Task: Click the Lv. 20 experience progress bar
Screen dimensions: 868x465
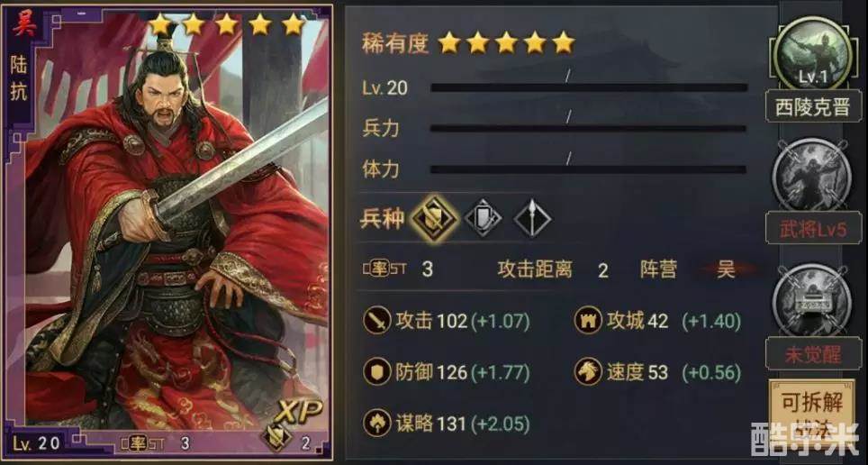Action: pos(589,87)
